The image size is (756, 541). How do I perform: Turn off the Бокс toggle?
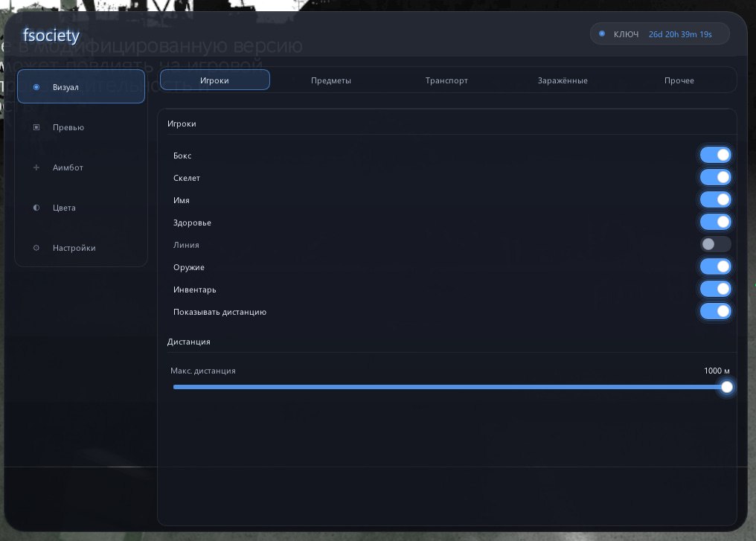pos(716,155)
